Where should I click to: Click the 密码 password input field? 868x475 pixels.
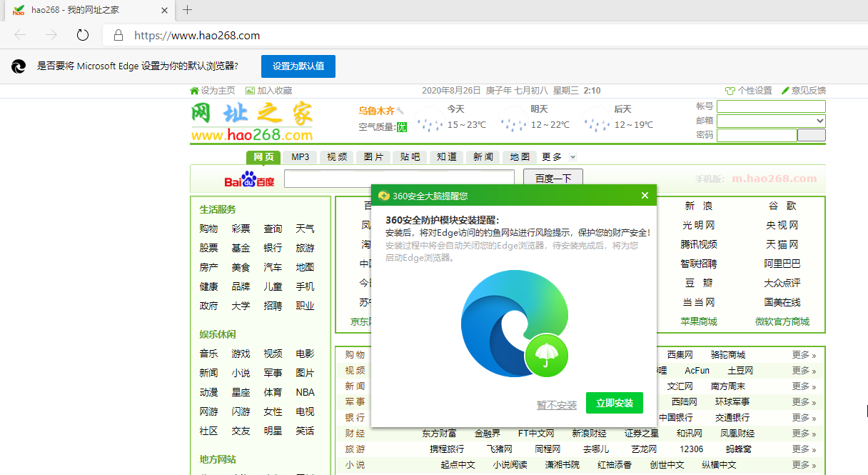[757, 134]
